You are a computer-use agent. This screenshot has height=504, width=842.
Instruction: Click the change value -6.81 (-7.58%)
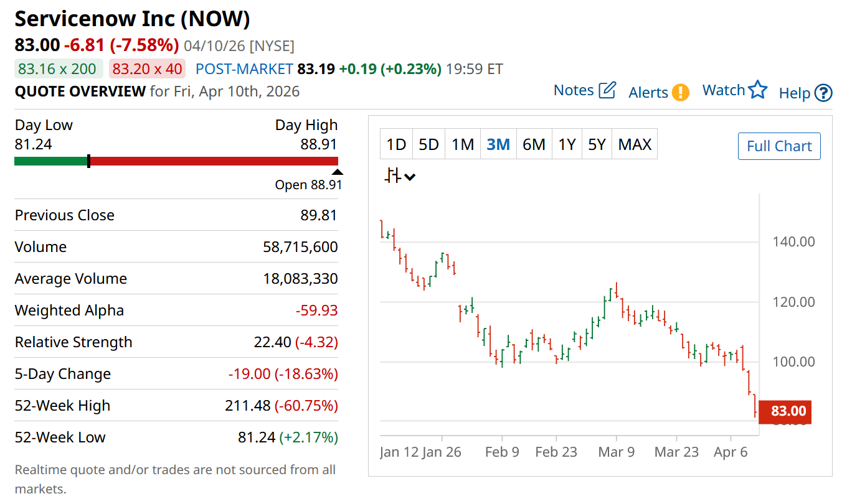(122, 45)
